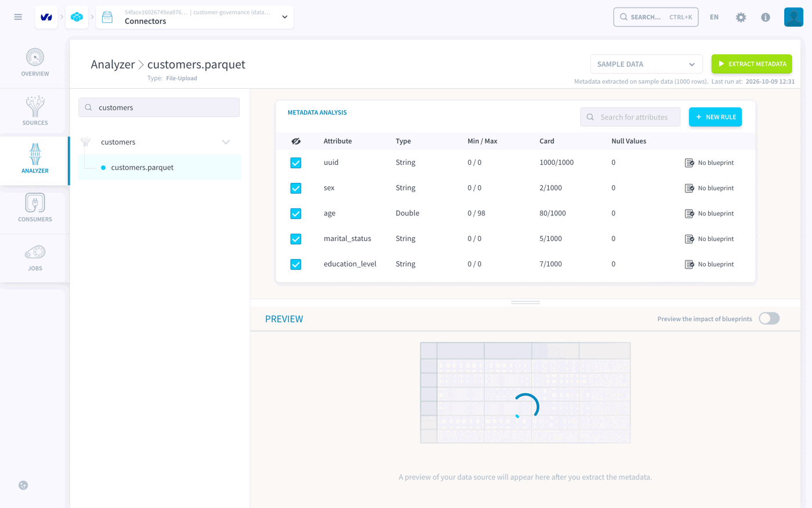
Task: Click the crossed-eye visibility column header
Action: coord(296,141)
